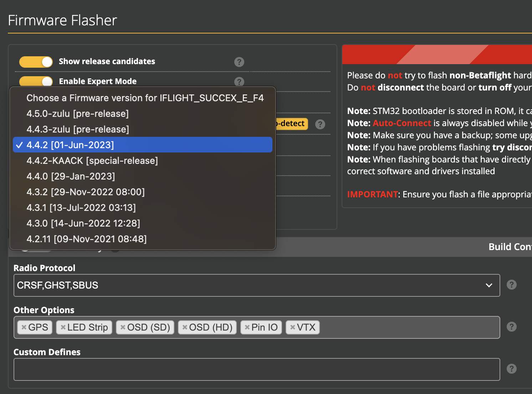Remove the GPS option chip

[x=24, y=327]
